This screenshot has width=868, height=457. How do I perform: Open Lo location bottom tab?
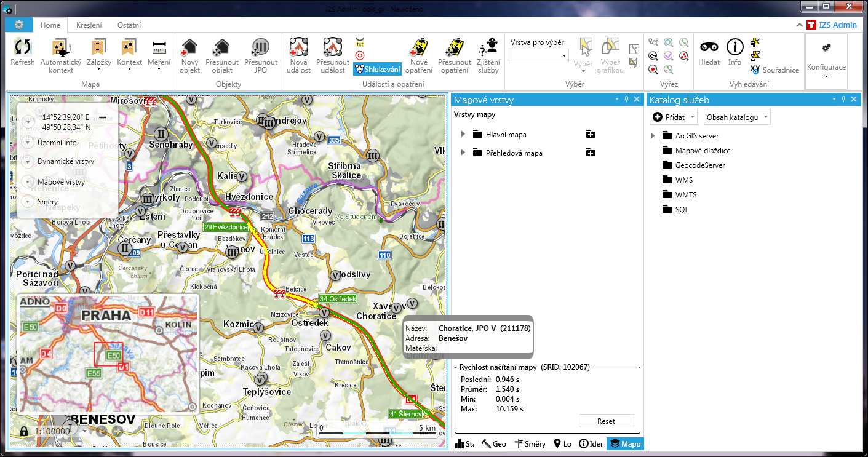tap(562, 443)
